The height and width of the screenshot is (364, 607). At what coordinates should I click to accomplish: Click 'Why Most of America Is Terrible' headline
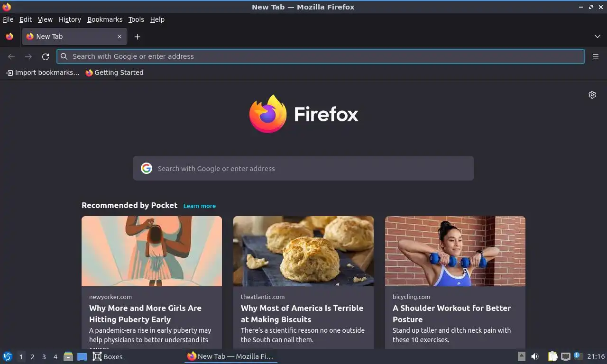[x=302, y=314]
